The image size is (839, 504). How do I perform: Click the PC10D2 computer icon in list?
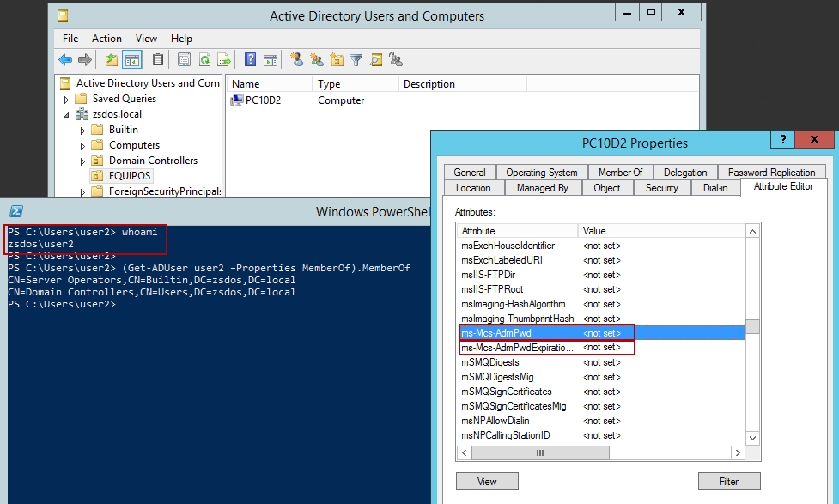point(236,100)
